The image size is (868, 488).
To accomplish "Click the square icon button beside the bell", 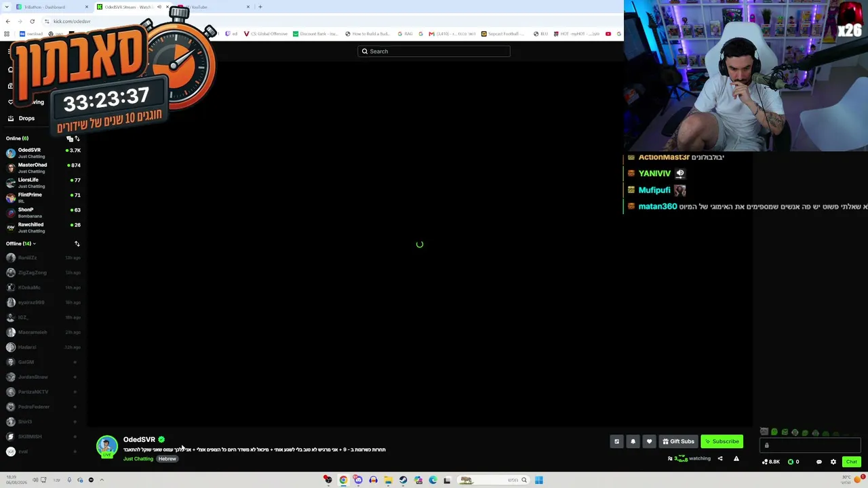I will click(x=616, y=442).
